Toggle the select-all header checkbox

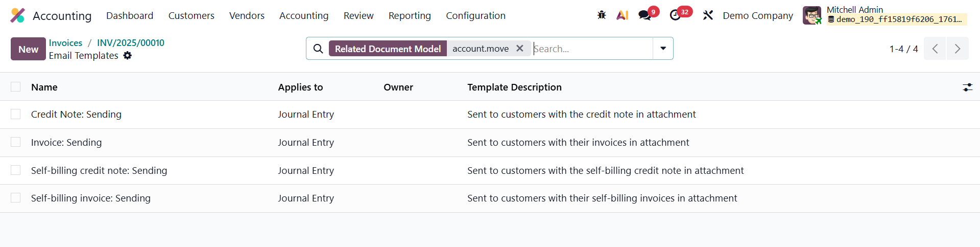(x=16, y=87)
